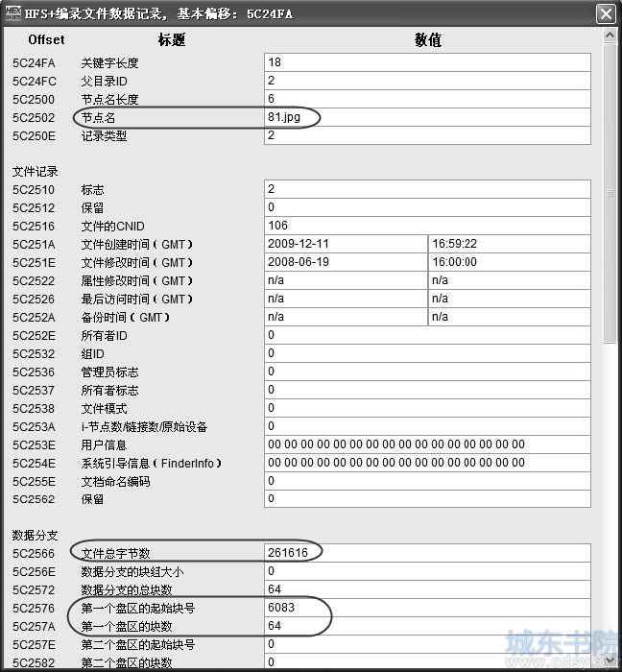Image resolution: width=622 pixels, height=672 pixels.
Task: Click offset label 5C24FA
Action: [34, 63]
